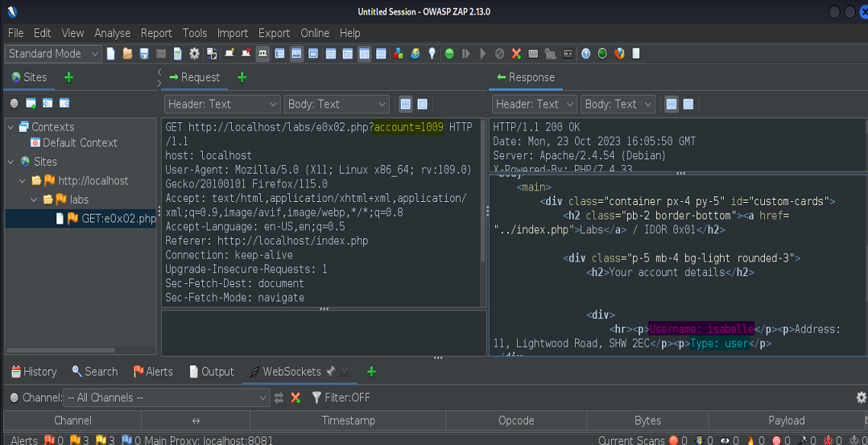Toggle Request and Response side by side layout
Viewport: 868px width, 445px height.
(x=364, y=54)
